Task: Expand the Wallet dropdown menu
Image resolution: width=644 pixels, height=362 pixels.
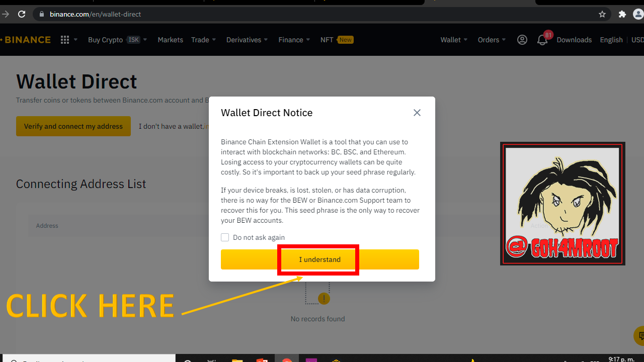Action: click(454, 40)
